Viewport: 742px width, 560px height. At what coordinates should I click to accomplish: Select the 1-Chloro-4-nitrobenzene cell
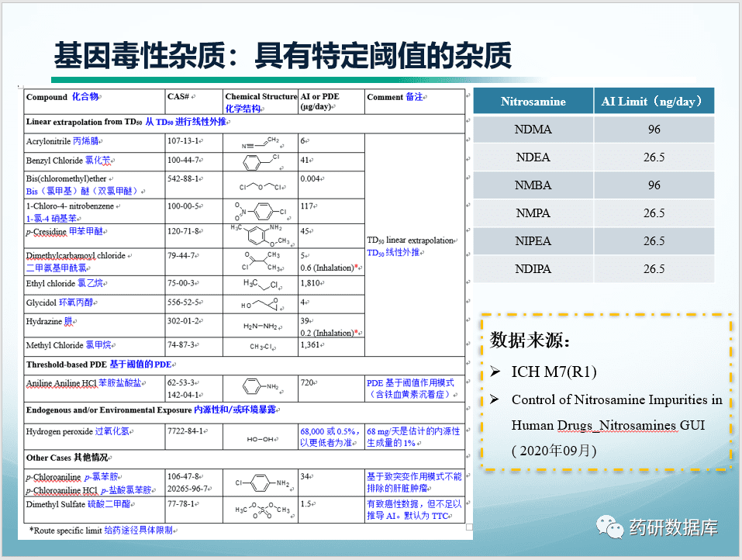pyautogui.click(x=94, y=211)
